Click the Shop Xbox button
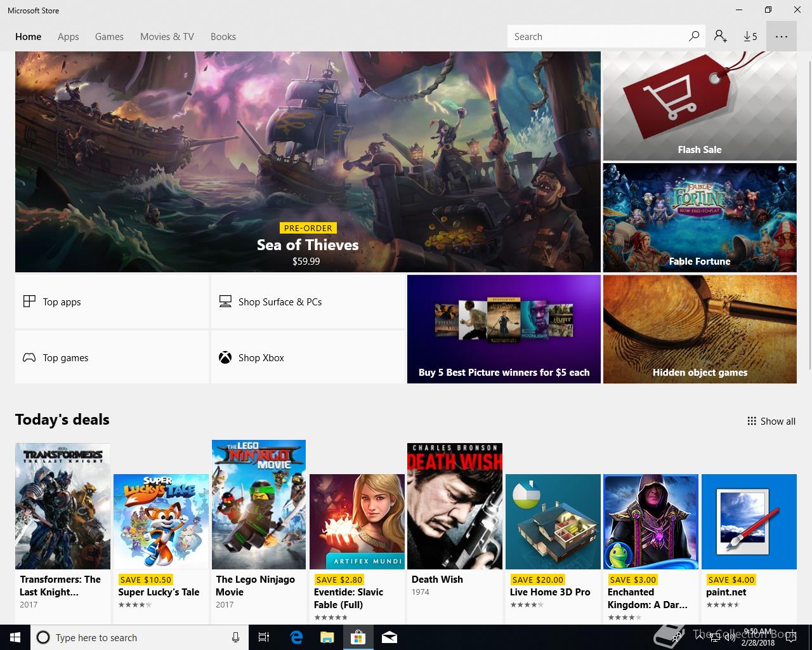The image size is (812, 650). (308, 357)
